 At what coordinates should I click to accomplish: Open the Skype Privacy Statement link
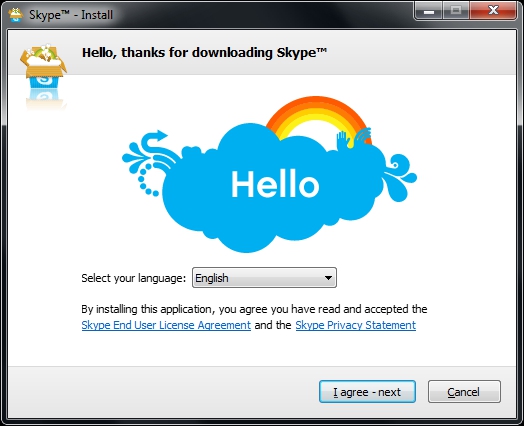(356, 325)
